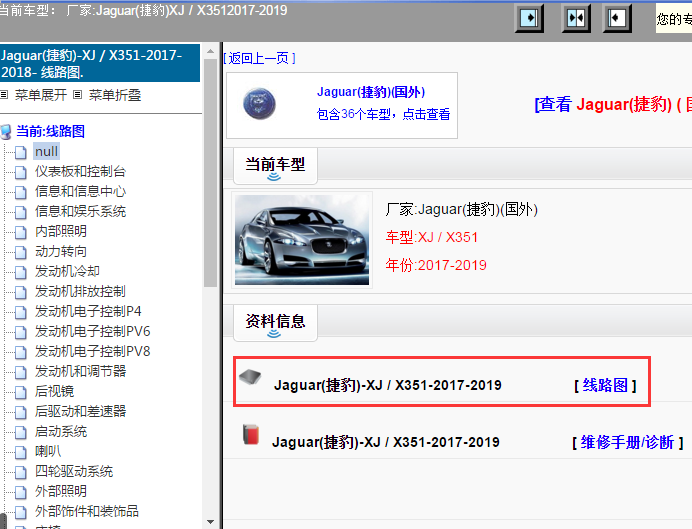Open 四轮驱动系统 wiring section
The image size is (692, 529).
(x=74, y=471)
